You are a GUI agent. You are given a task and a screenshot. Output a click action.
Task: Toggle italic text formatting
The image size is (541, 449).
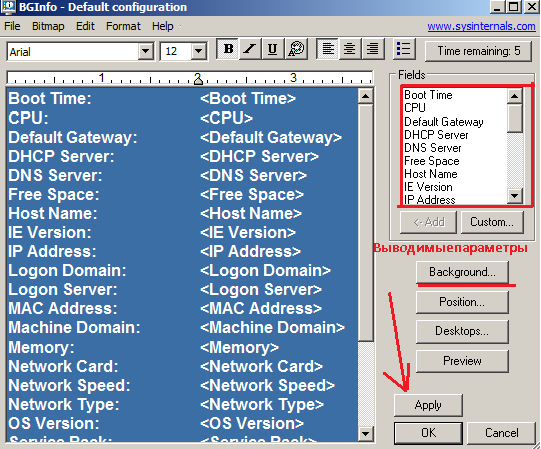coord(250,49)
